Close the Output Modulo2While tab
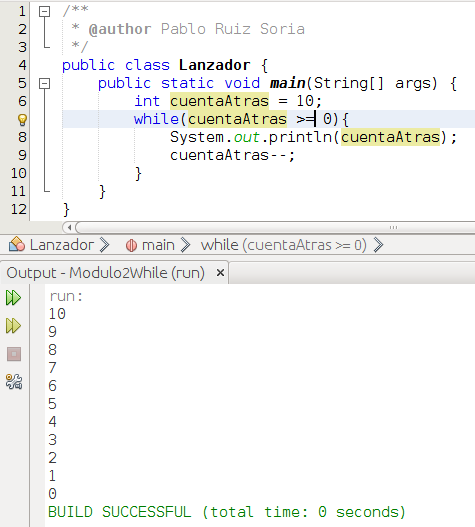Screen dimensions: 475x527 (220, 273)
